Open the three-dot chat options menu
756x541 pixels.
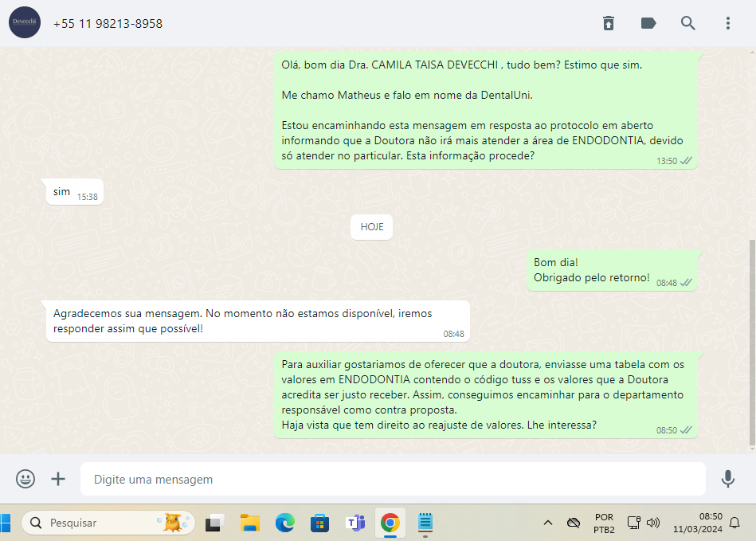pos(728,23)
